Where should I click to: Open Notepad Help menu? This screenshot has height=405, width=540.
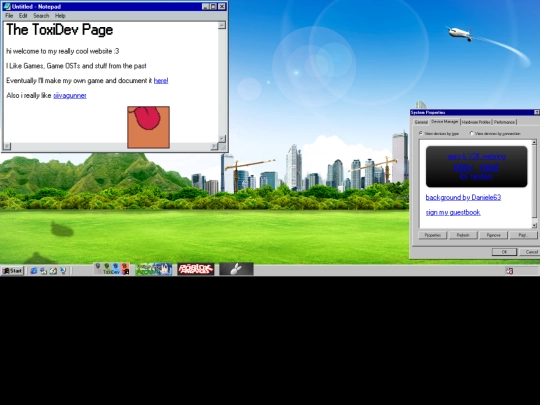pyautogui.click(x=60, y=15)
